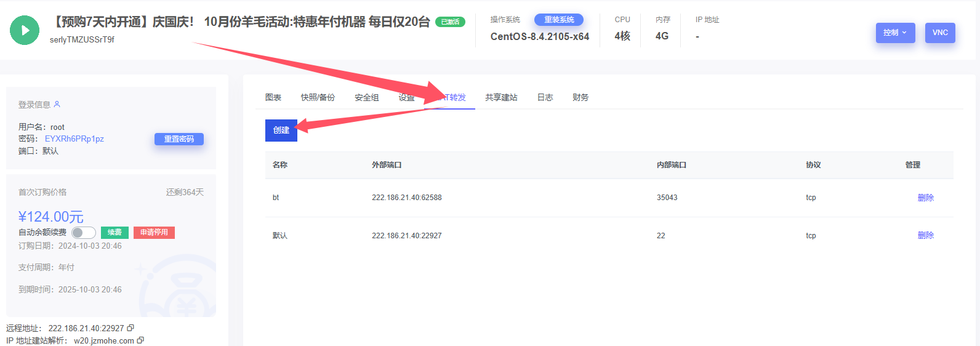Image resolution: width=980 pixels, height=346 pixels.
Task: Open the 日志 tab
Action: [545, 97]
